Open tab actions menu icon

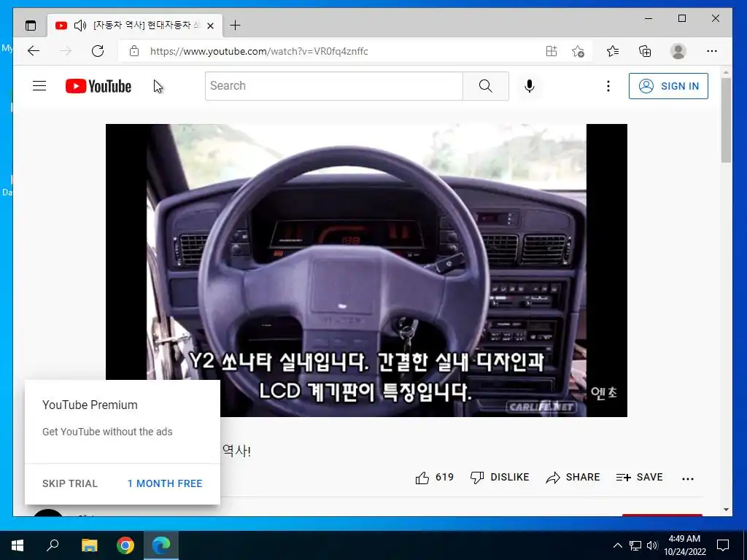[x=31, y=26]
